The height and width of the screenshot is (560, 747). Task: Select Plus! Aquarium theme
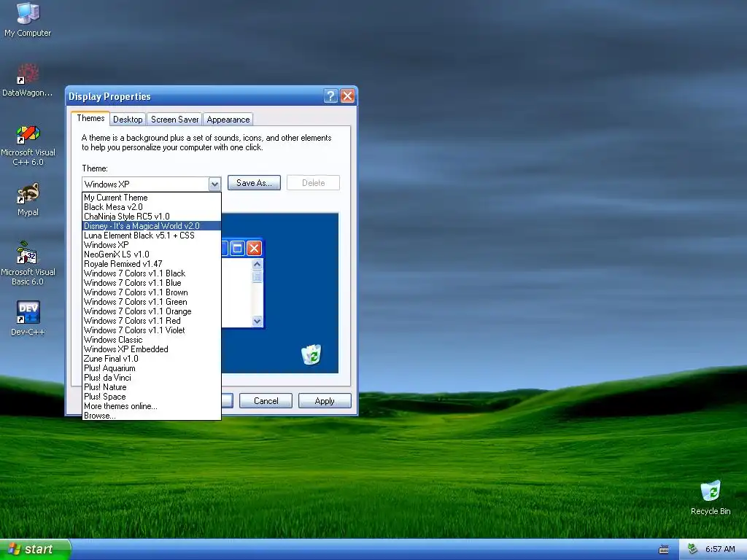coord(152,368)
